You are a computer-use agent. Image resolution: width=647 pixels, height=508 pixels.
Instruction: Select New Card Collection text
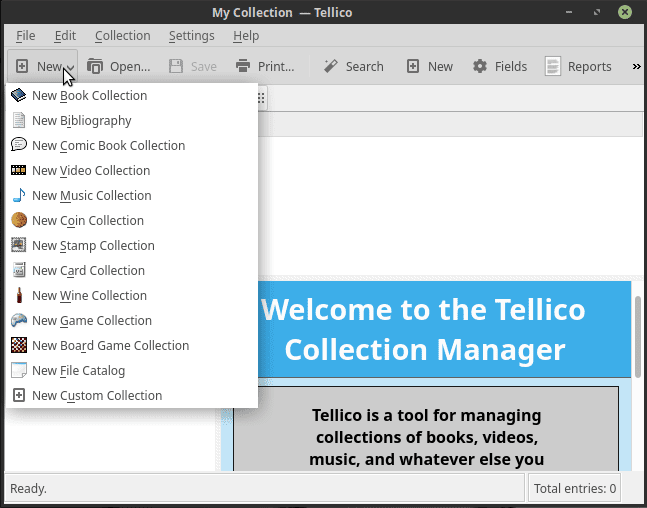(x=88, y=270)
